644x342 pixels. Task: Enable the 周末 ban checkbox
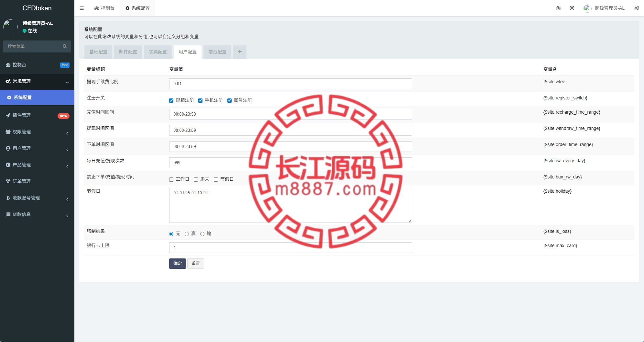(196, 179)
